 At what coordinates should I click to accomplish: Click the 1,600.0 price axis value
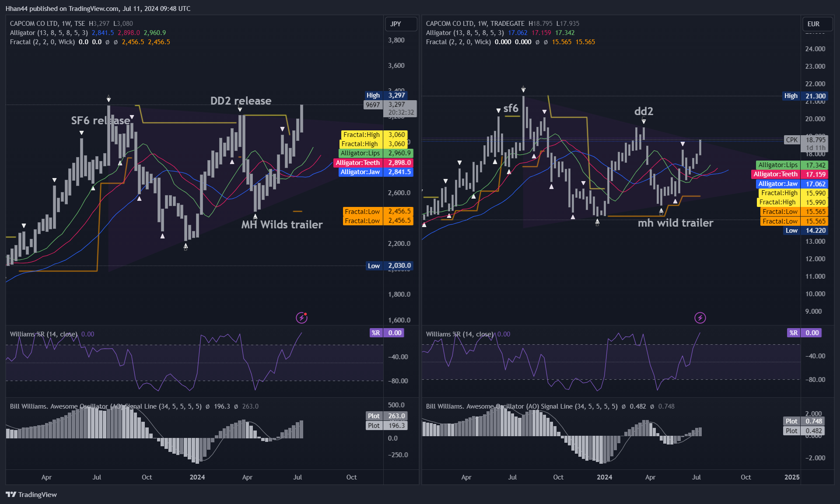399,320
